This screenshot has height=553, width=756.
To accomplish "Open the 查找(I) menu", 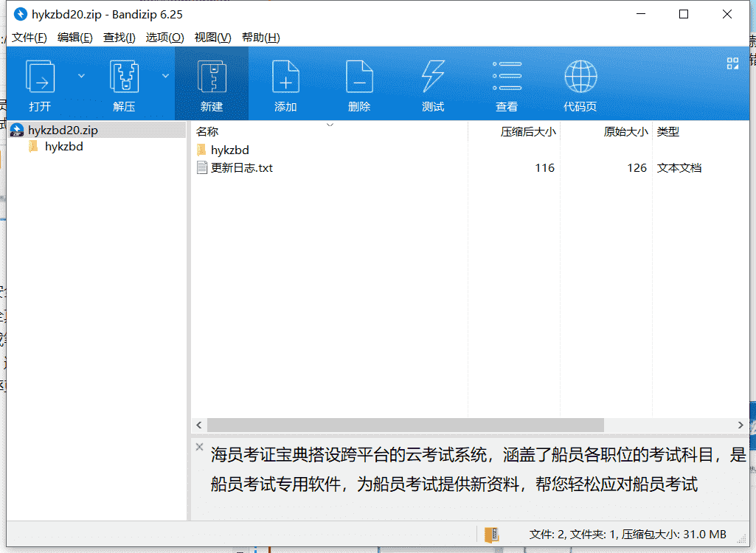I will click(x=119, y=38).
